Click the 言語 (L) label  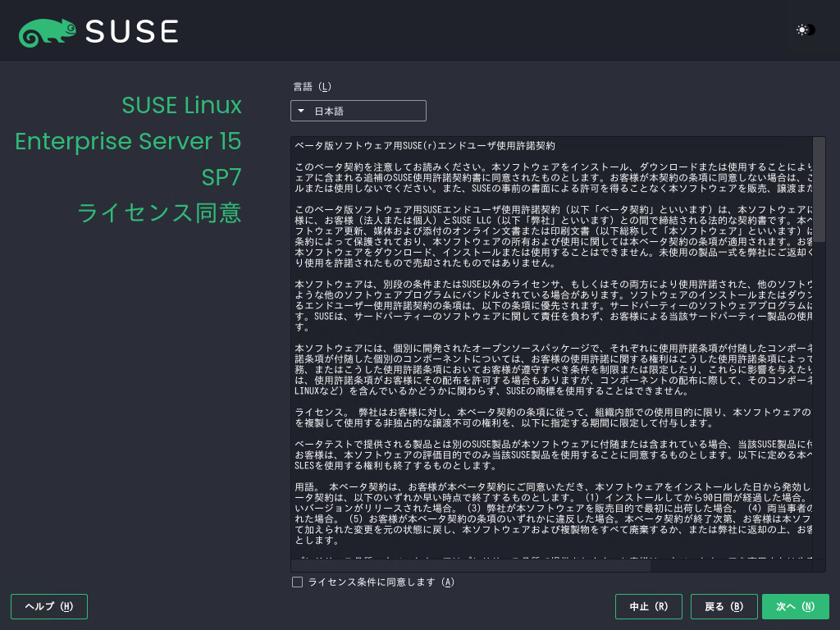coord(313,87)
